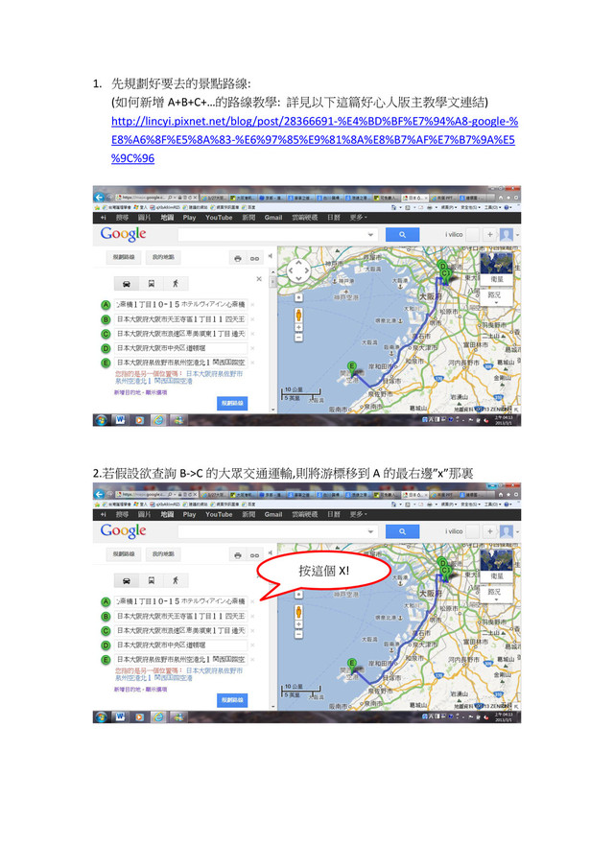This screenshot has height=868, width=614.
Task: Click blue magnifier search button in step 2 screenshot
Action: (x=402, y=531)
